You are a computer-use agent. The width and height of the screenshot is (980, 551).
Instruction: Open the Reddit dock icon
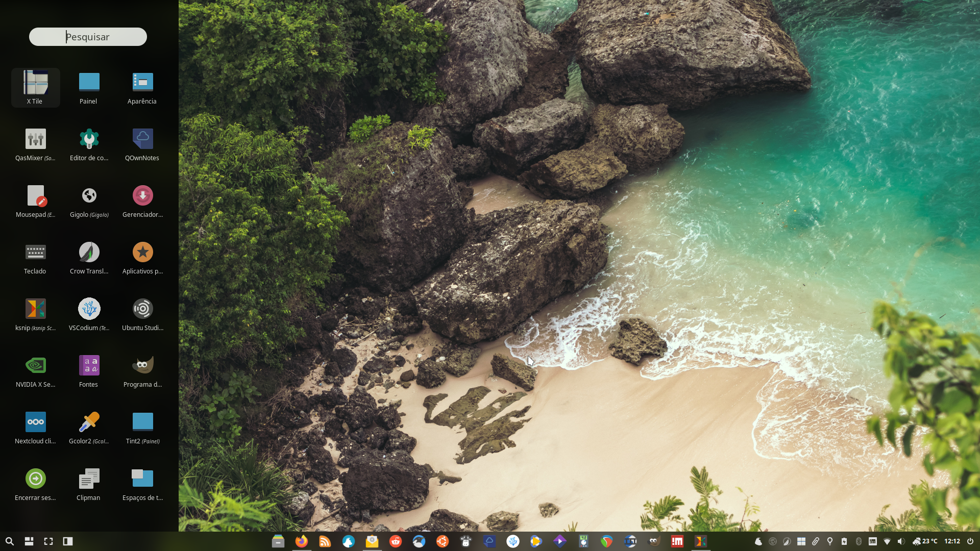coord(396,541)
